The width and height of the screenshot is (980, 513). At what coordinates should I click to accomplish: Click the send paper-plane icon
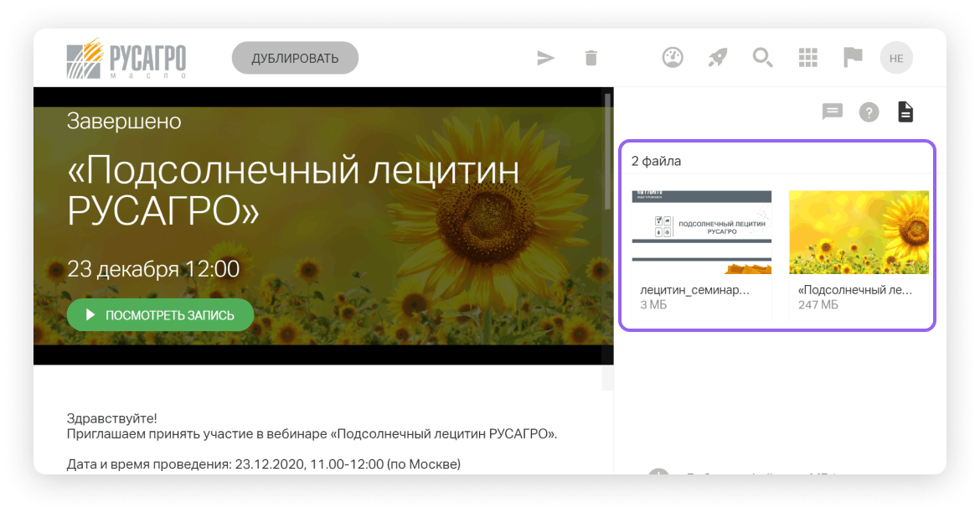[x=545, y=58]
